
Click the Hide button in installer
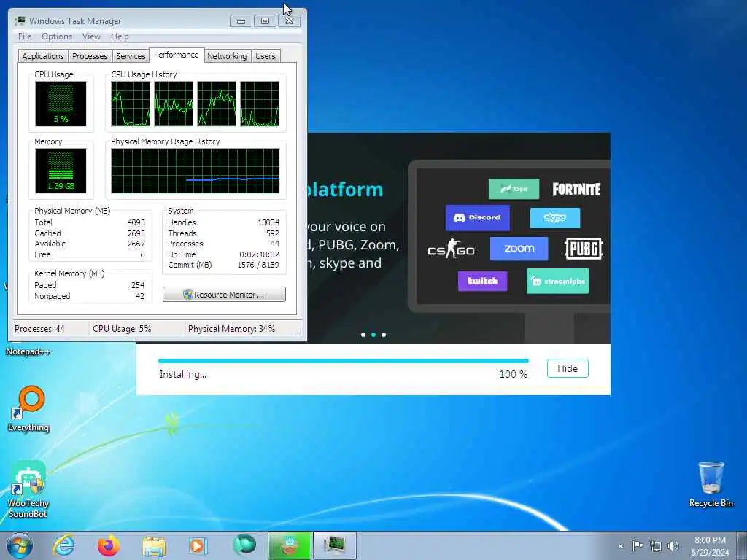tap(568, 368)
